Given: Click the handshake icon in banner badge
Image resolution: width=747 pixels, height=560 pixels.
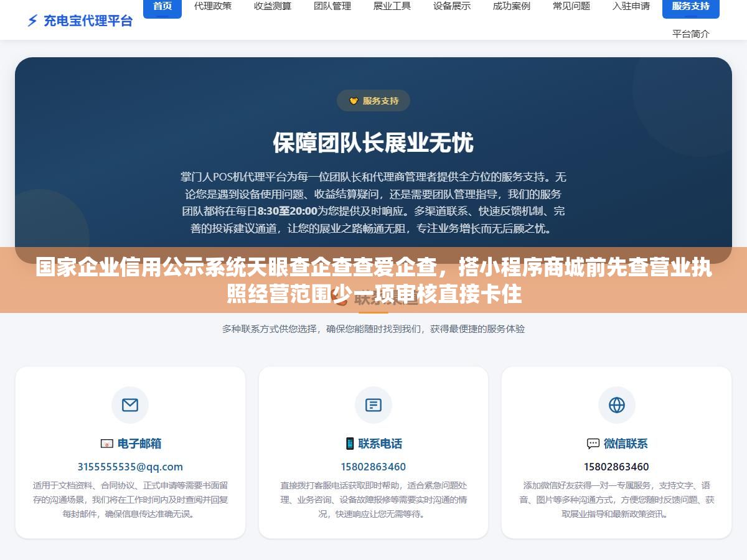Looking at the screenshot, I should [x=354, y=101].
